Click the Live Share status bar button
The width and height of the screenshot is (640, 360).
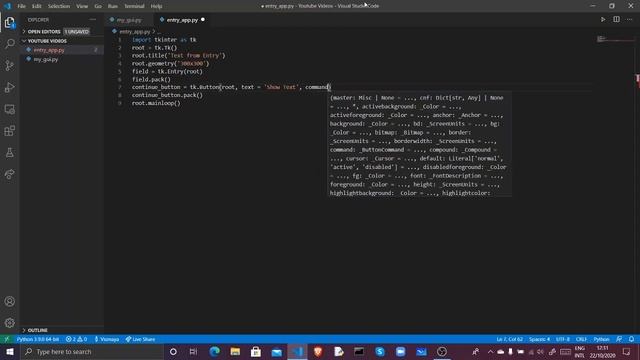coord(140,339)
